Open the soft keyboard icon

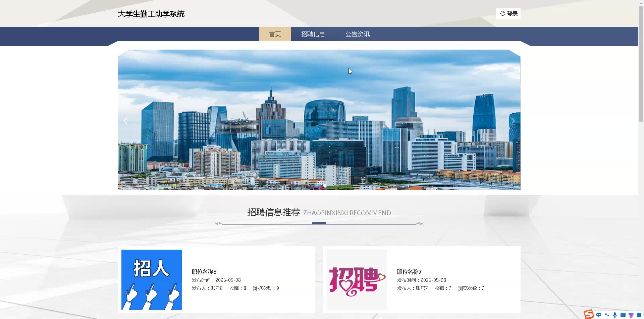point(623,315)
